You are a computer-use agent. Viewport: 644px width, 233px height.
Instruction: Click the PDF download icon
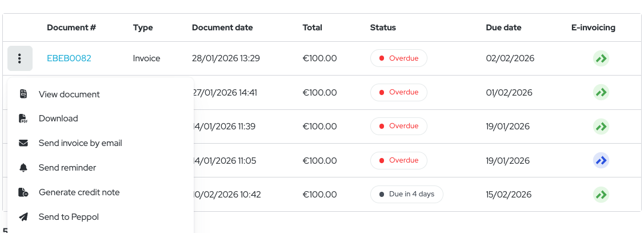click(23, 119)
